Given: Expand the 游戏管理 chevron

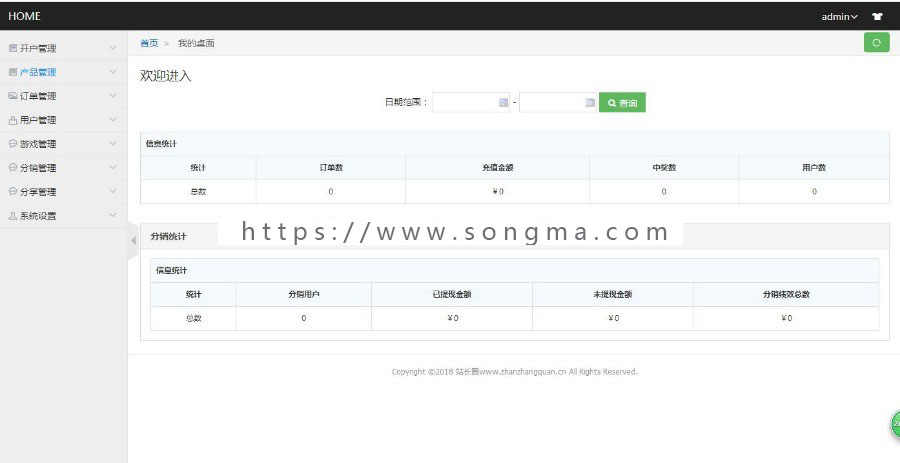Looking at the screenshot, I should (113, 144).
